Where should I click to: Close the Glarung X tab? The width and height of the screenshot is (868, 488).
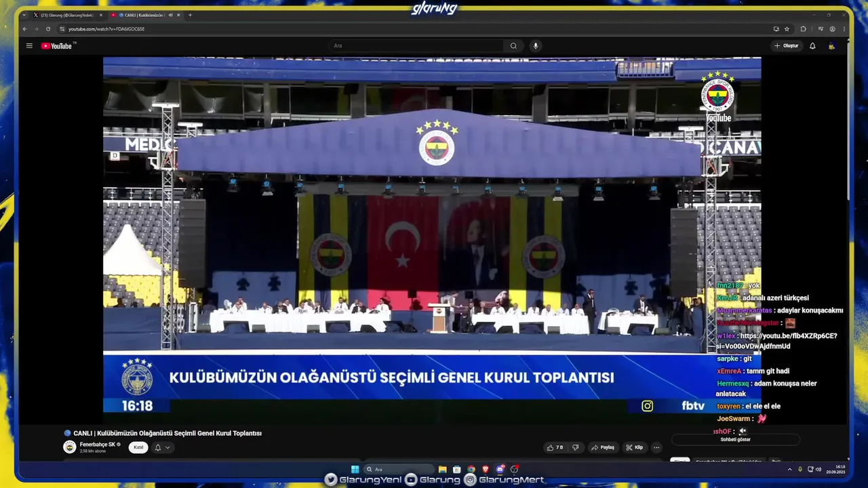(x=101, y=15)
